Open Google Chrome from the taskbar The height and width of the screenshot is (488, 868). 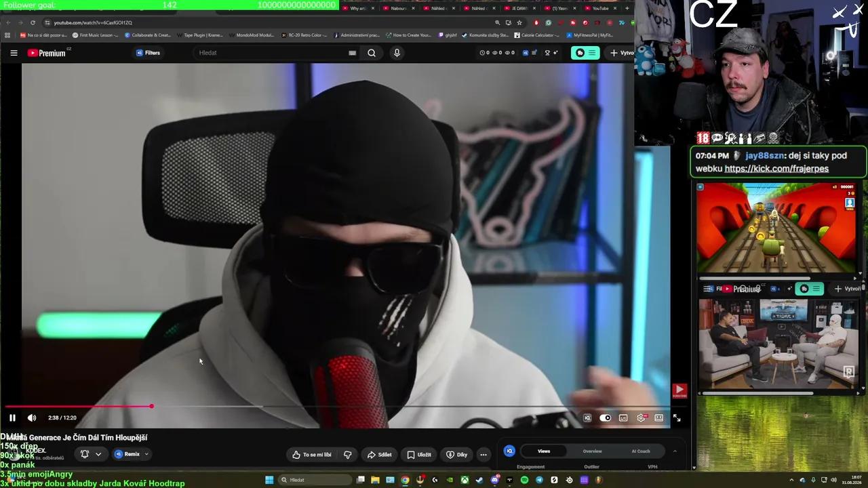(x=405, y=480)
